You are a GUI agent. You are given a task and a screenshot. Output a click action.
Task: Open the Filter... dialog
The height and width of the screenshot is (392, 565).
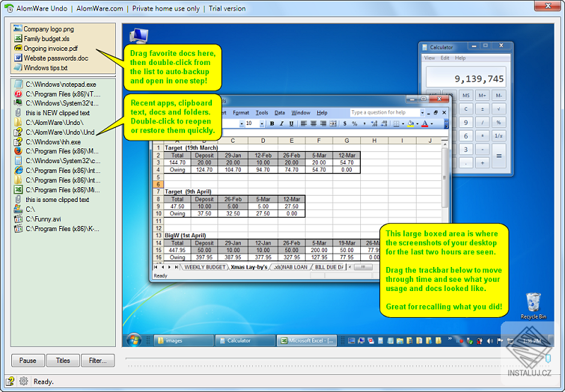(97, 360)
